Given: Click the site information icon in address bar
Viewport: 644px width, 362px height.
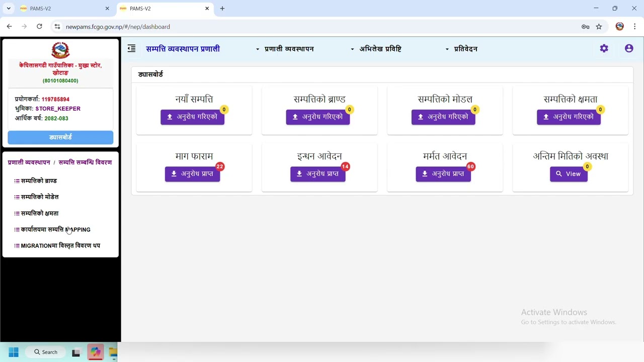Looking at the screenshot, I should [57, 27].
